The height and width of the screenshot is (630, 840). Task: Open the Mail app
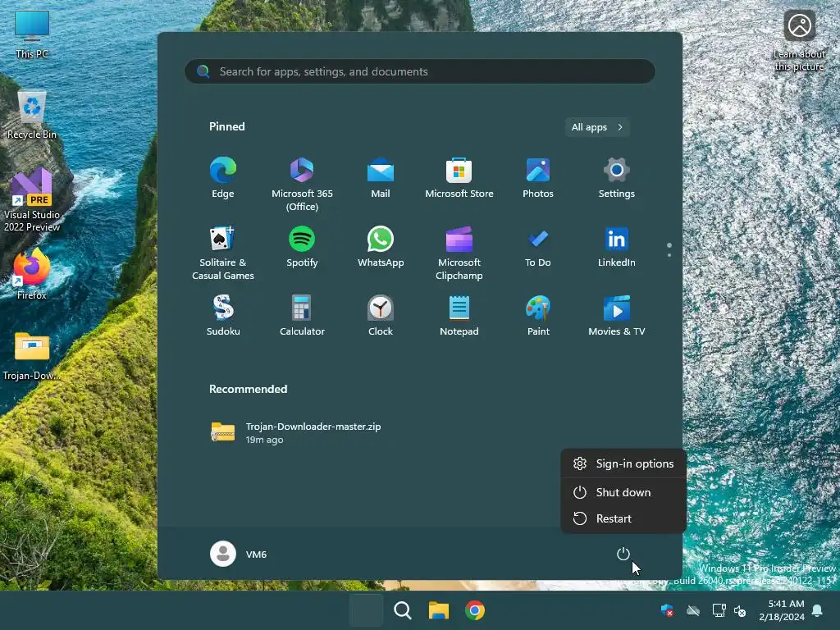(381, 178)
